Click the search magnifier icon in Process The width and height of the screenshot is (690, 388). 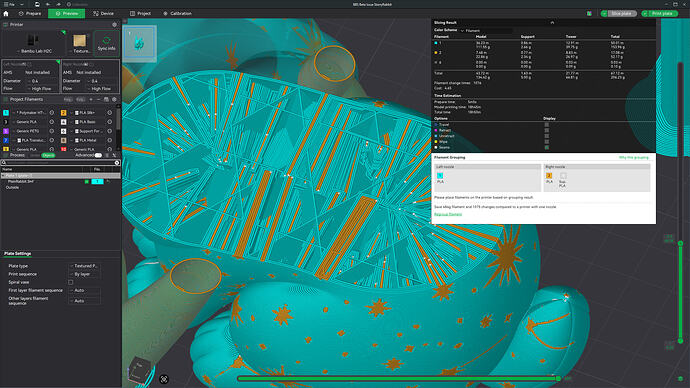(x=4, y=163)
